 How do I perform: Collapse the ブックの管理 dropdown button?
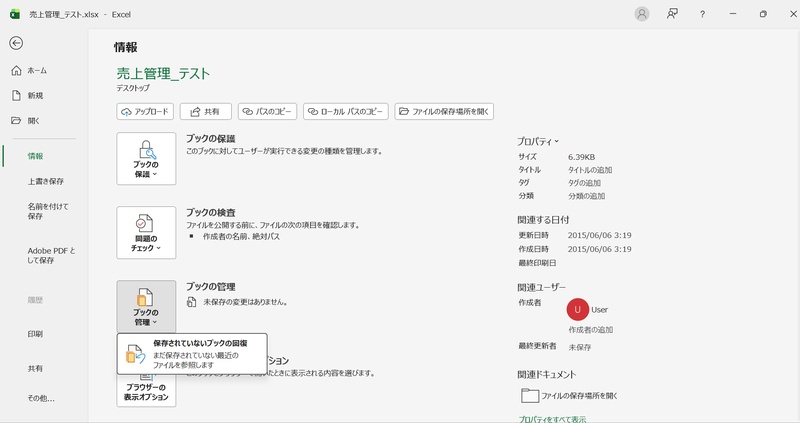pyautogui.click(x=146, y=307)
